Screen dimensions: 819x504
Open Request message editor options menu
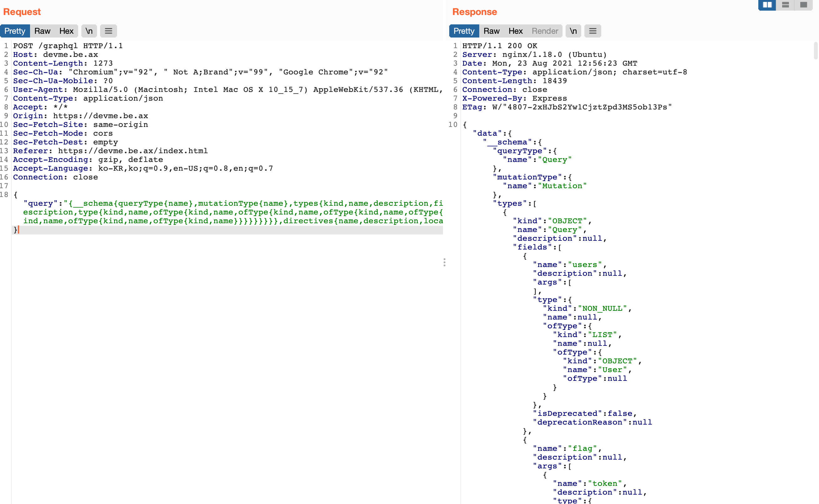point(108,31)
